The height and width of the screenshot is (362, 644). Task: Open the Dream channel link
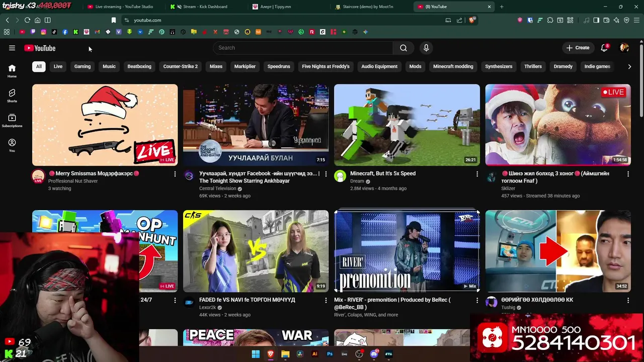(x=357, y=181)
